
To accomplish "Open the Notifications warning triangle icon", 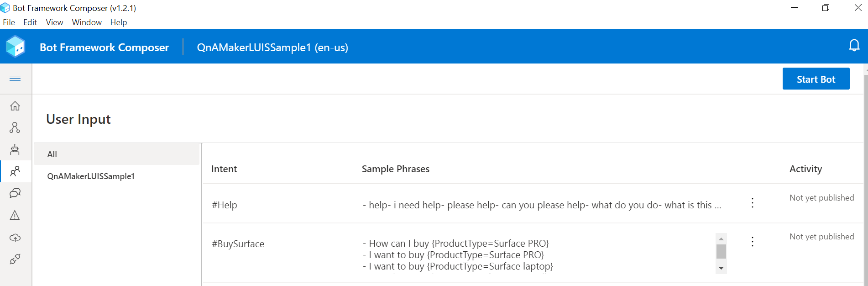I will point(15,215).
